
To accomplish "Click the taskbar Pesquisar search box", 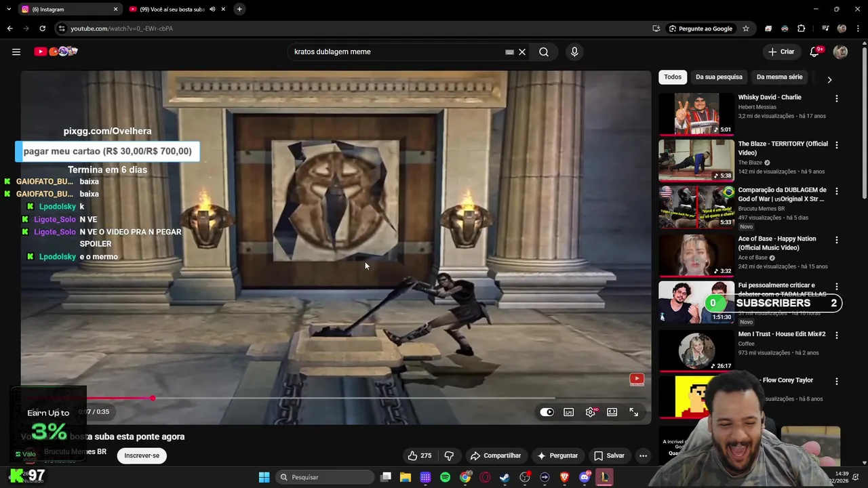I will point(325,477).
